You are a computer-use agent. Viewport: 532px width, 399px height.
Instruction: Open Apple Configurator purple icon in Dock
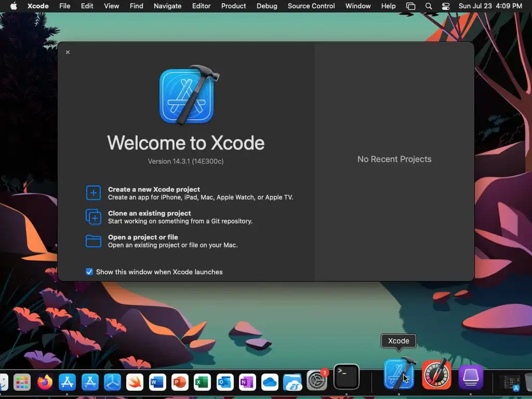(x=471, y=377)
